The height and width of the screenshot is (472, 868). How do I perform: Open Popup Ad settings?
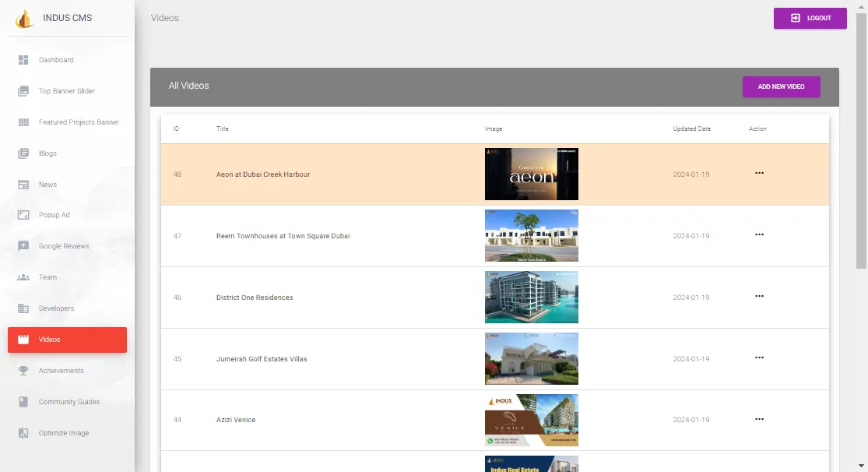coord(67,215)
